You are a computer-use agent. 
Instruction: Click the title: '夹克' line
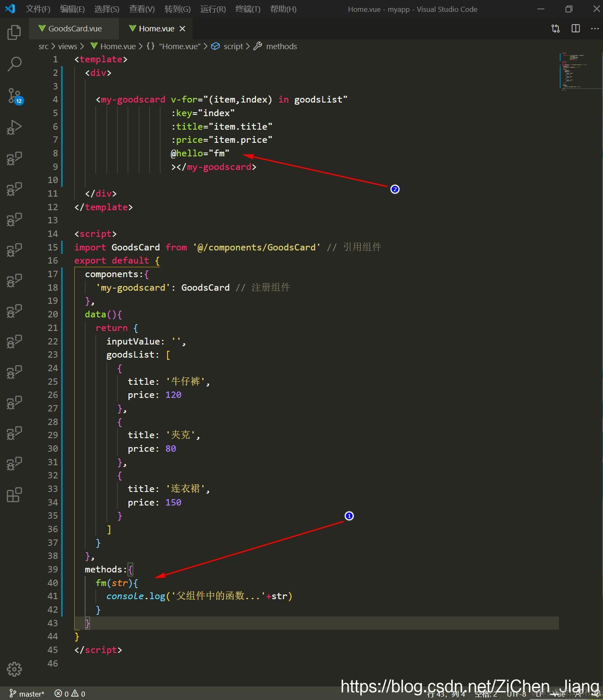(x=164, y=435)
